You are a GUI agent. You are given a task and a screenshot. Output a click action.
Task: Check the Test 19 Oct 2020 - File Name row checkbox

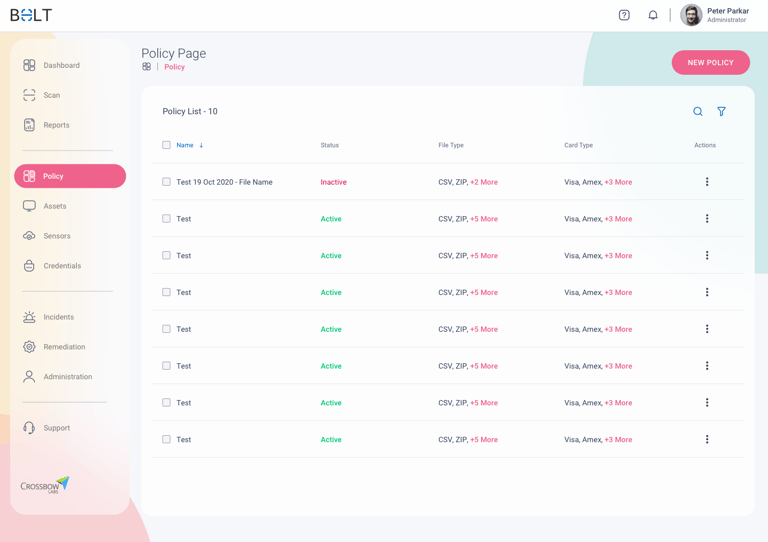tap(167, 182)
